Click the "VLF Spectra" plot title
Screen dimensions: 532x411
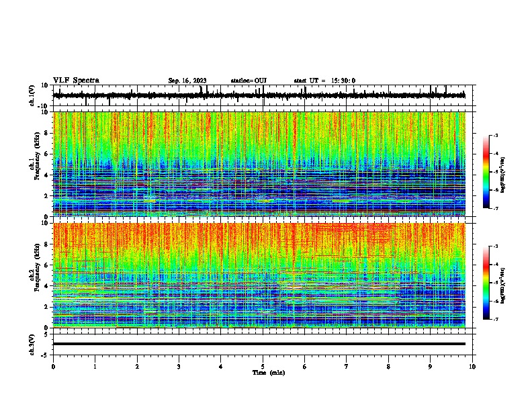pos(76,81)
